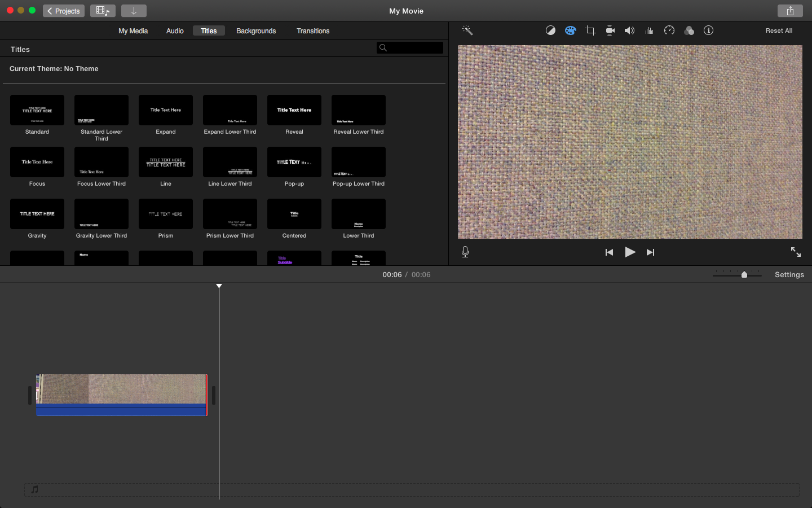
Task: Go back to Projects browser
Action: 64,11
